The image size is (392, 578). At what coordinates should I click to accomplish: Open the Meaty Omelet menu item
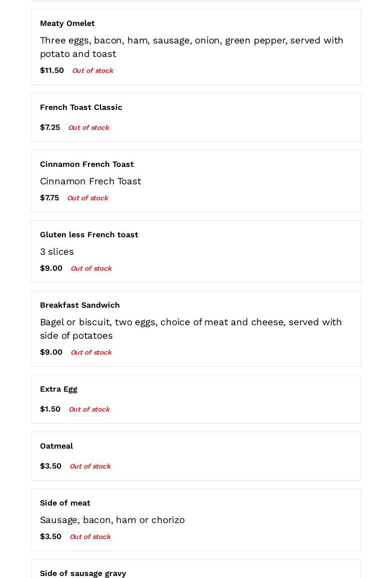67,23
